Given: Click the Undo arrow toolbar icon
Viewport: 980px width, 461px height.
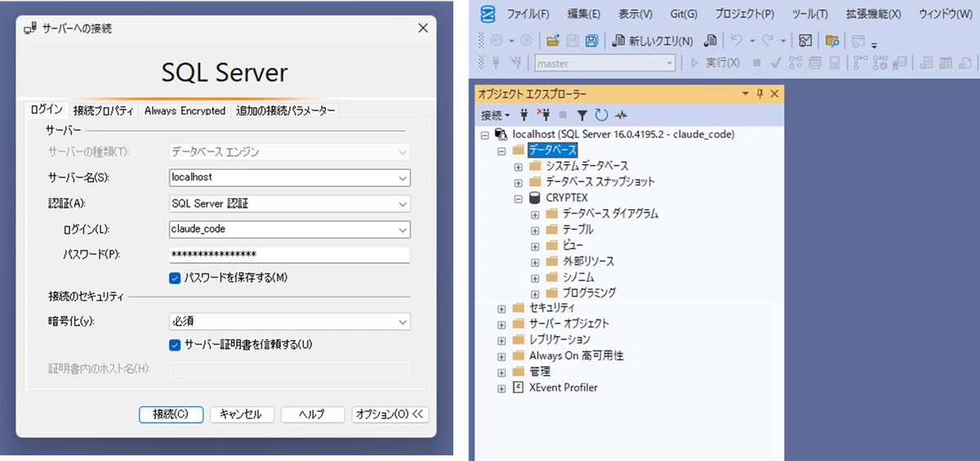Looking at the screenshot, I should [x=736, y=40].
